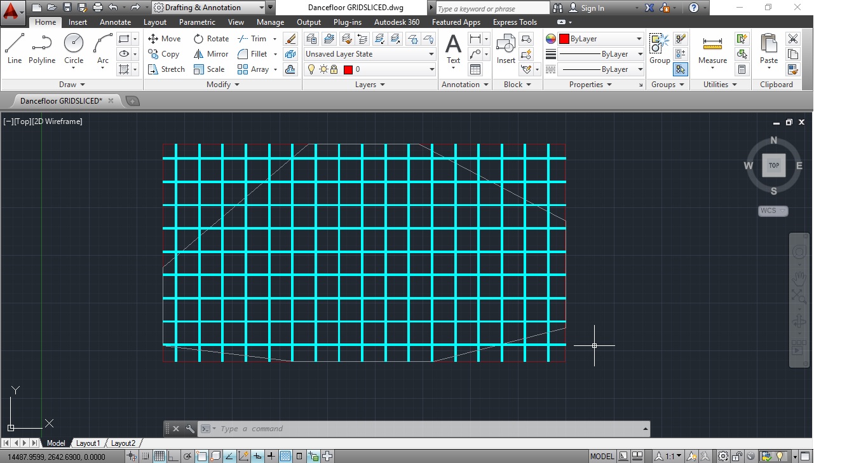
Task: Activate the Stretch command
Action: tap(166, 69)
